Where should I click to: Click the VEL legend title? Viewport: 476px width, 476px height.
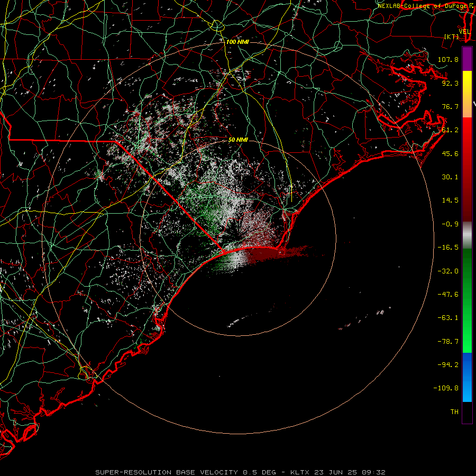pos(464,32)
